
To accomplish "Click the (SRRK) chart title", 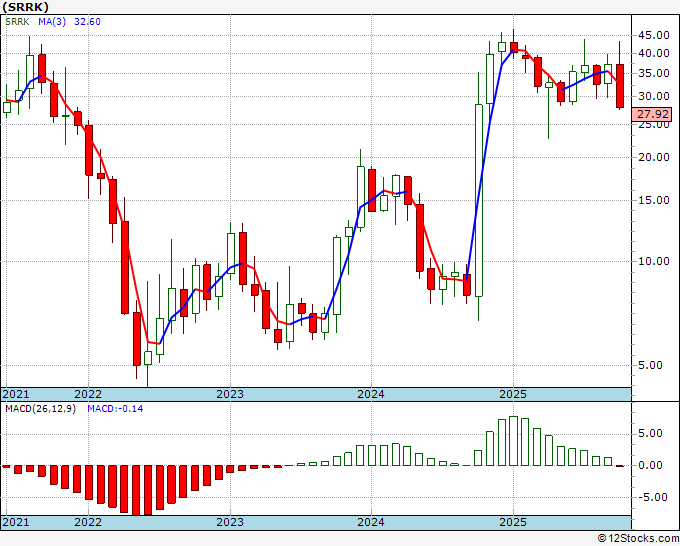I will click(25, 7).
